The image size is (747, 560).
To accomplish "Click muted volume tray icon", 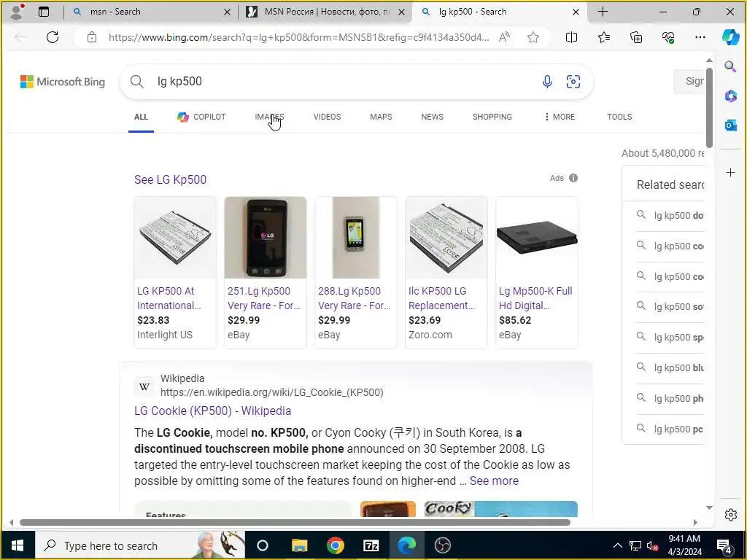I will (652, 545).
